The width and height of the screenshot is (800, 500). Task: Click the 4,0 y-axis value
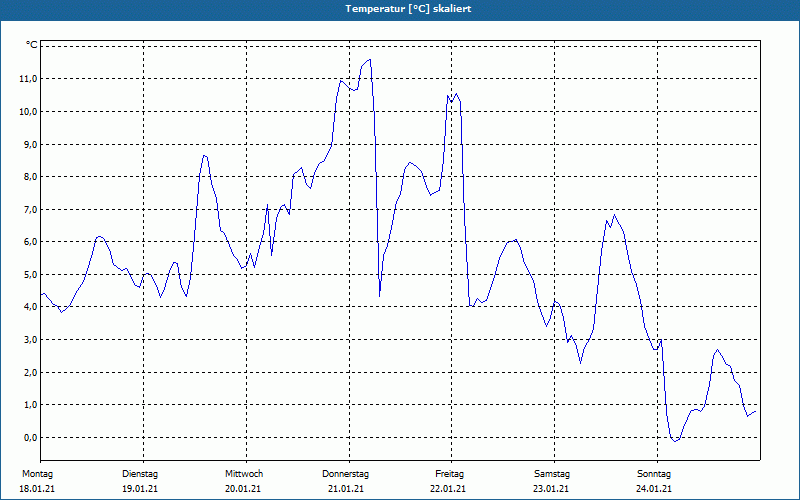(x=30, y=307)
